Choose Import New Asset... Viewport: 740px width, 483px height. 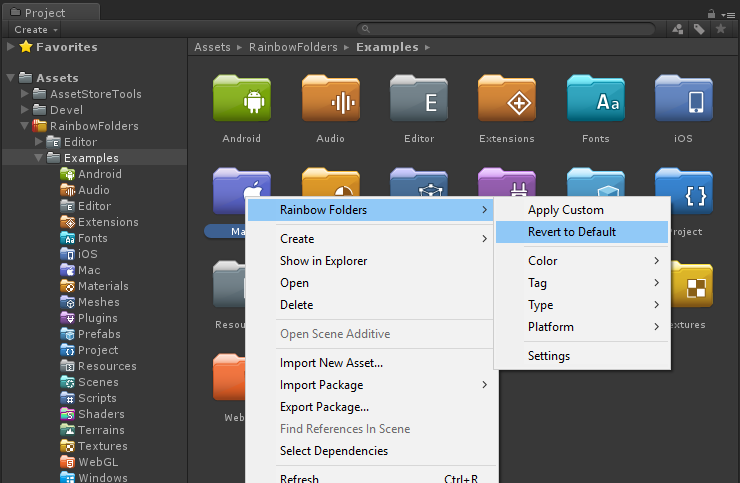[370, 363]
